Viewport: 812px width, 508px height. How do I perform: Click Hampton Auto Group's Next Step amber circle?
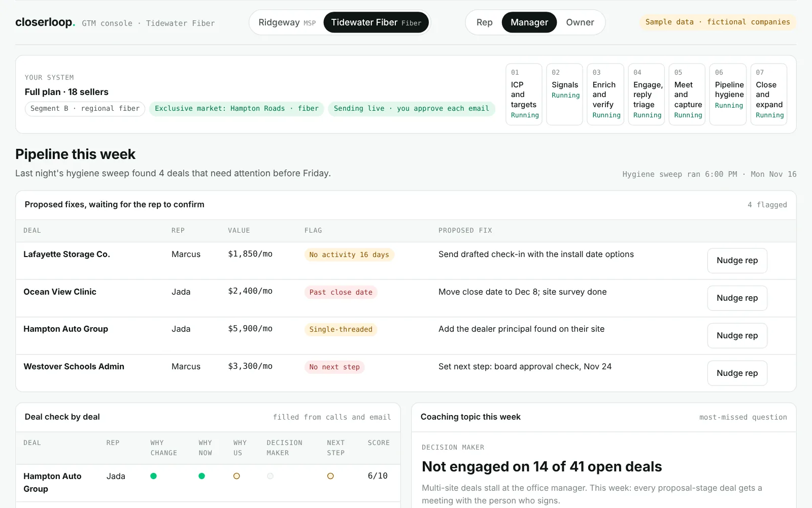[330, 476]
